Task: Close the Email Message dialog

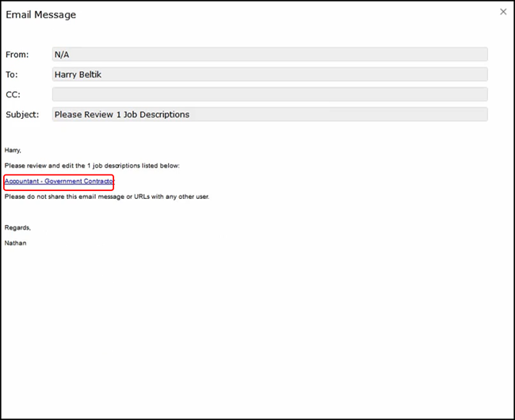Action: pyautogui.click(x=503, y=12)
